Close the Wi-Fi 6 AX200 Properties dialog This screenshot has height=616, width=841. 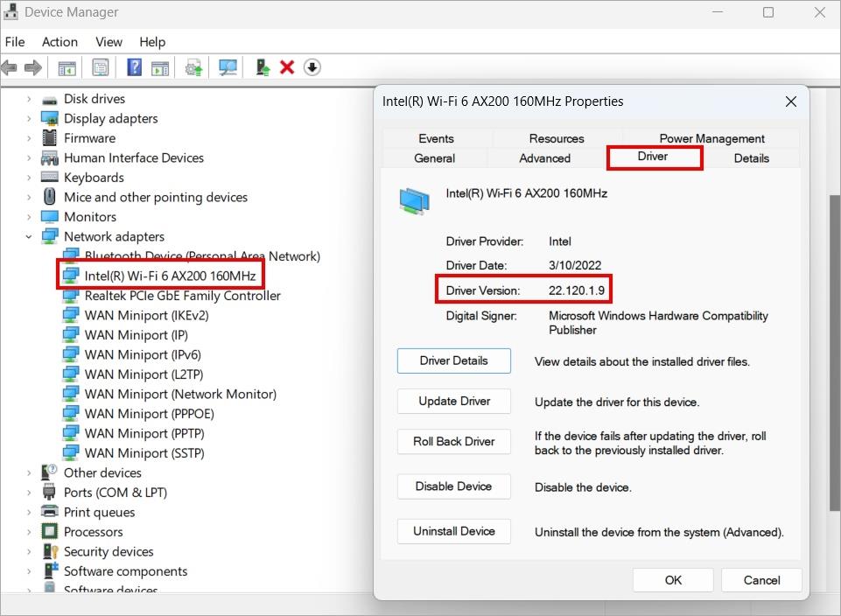790,101
